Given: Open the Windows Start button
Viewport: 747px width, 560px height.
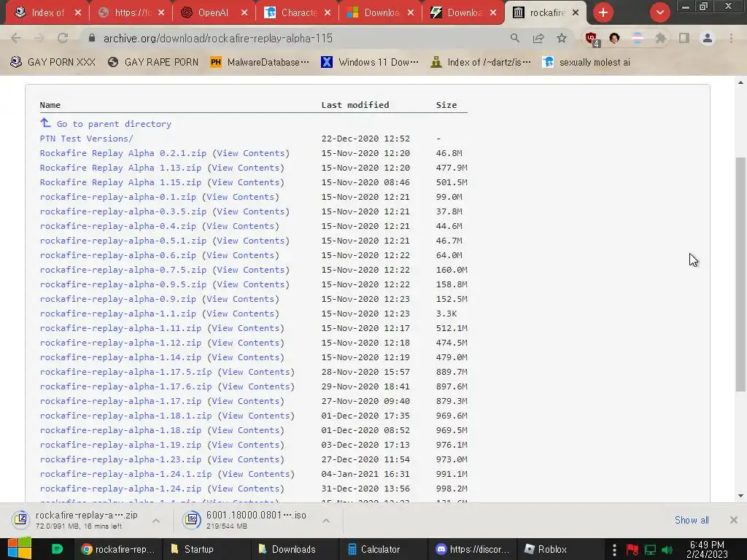Looking at the screenshot, I should (x=19, y=548).
